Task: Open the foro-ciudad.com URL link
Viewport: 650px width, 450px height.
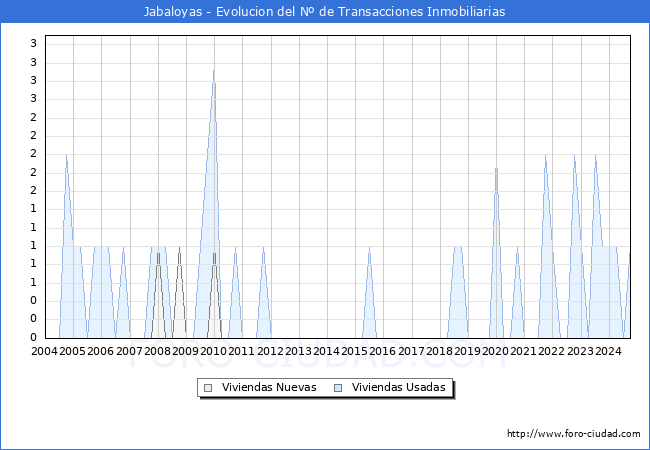Action: pyautogui.click(x=574, y=433)
